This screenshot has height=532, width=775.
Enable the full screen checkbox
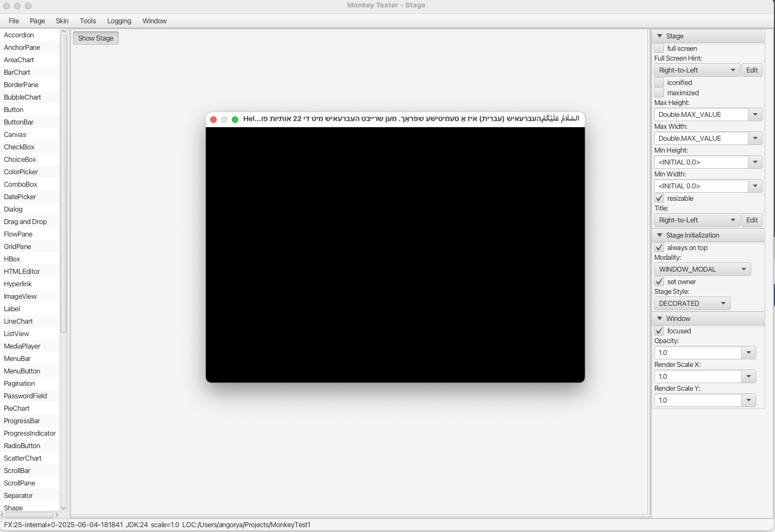click(x=659, y=49)
